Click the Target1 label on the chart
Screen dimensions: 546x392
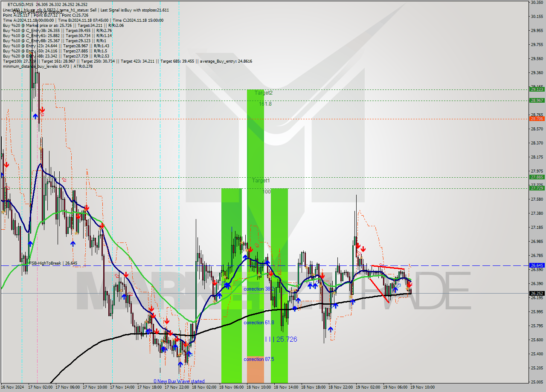click(x=261, y=181)
